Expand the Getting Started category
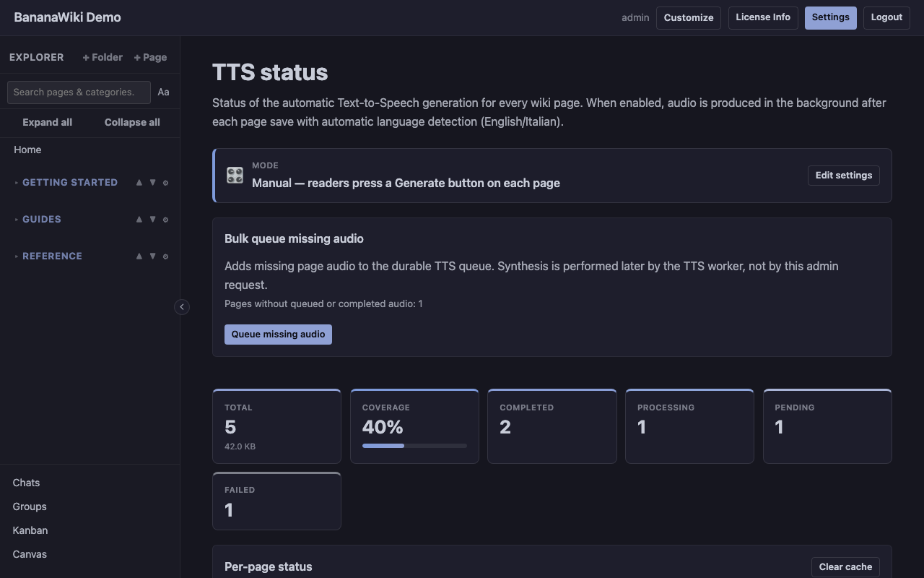The height and width of the screenshot is (578, 924). (x=17, y=183)
